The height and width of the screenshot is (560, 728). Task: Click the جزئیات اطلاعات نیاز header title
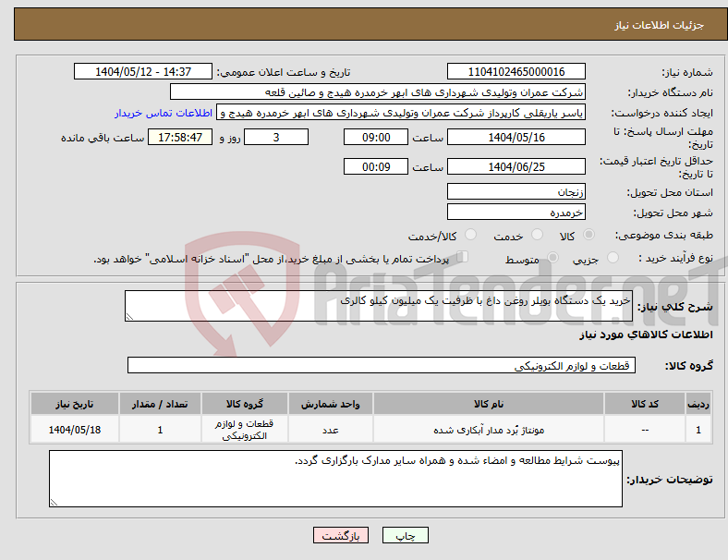pos(659,25)
